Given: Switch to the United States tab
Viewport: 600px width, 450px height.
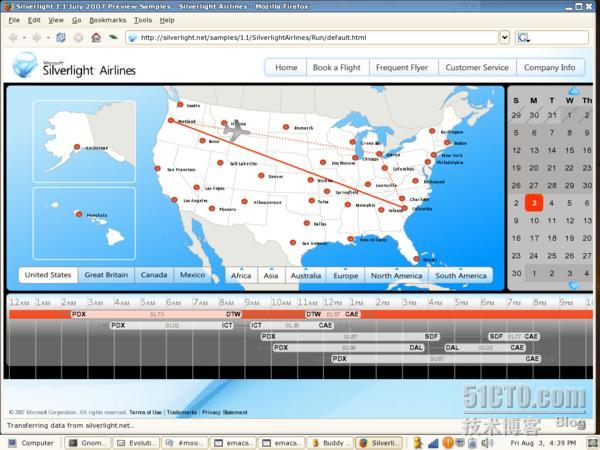Looking at the screenshot, I should click(48, 275).
